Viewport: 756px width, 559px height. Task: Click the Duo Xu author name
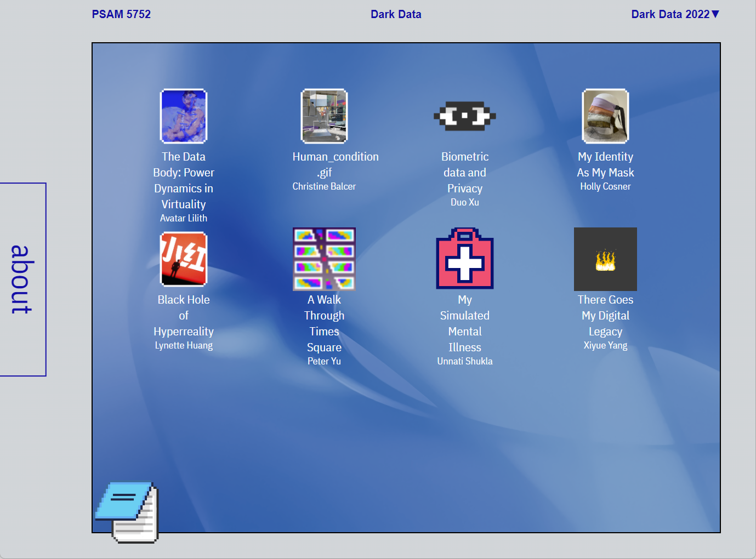click(x=465, y=202)
